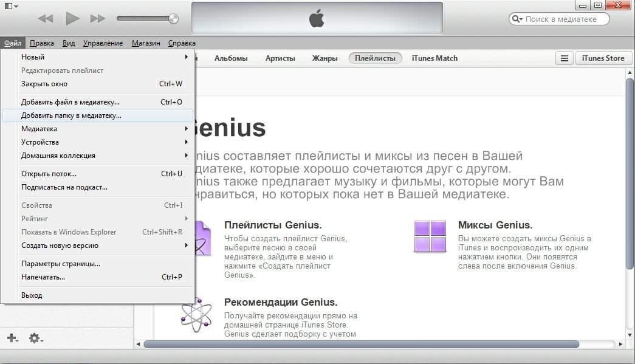Expand the Создать новую версию submenu

(x=97, y=246)
